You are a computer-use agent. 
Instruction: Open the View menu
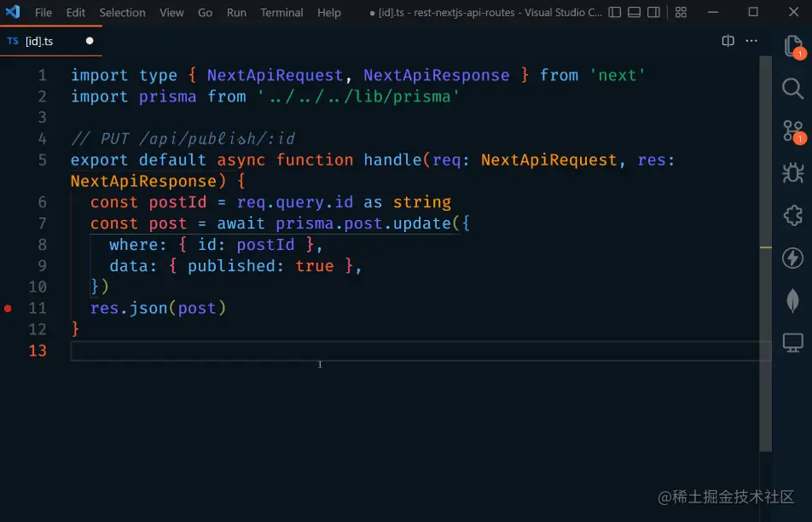(x=171, y=13)
